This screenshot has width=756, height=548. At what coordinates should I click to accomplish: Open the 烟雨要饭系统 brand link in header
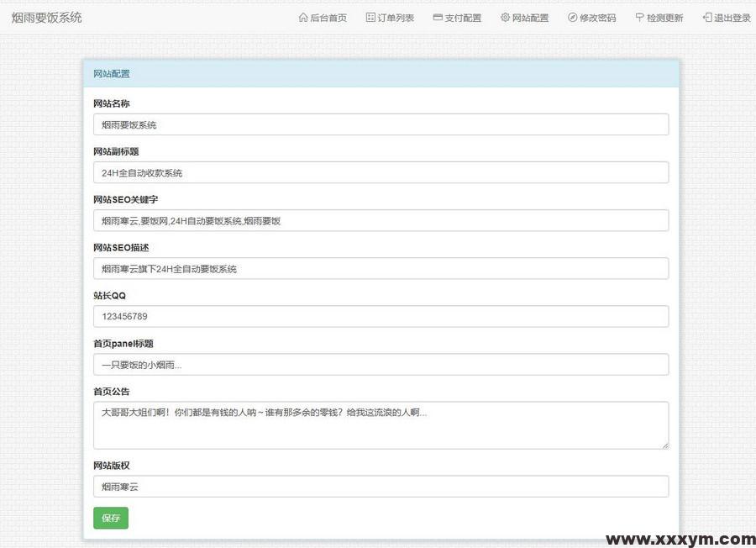pyautogui.click(x=47, y=18)
